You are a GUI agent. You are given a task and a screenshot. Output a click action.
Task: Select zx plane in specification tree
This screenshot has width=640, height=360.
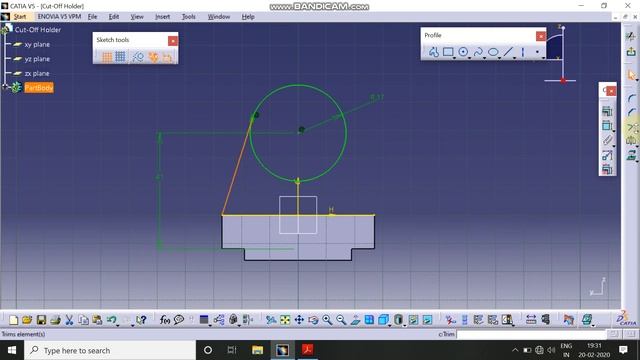click(x=37, y=73)
